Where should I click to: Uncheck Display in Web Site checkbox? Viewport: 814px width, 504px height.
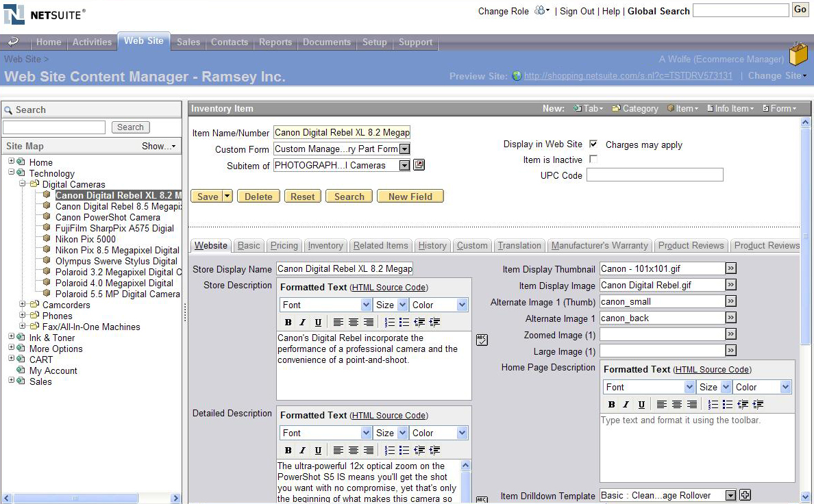click(x=593, y=144)
